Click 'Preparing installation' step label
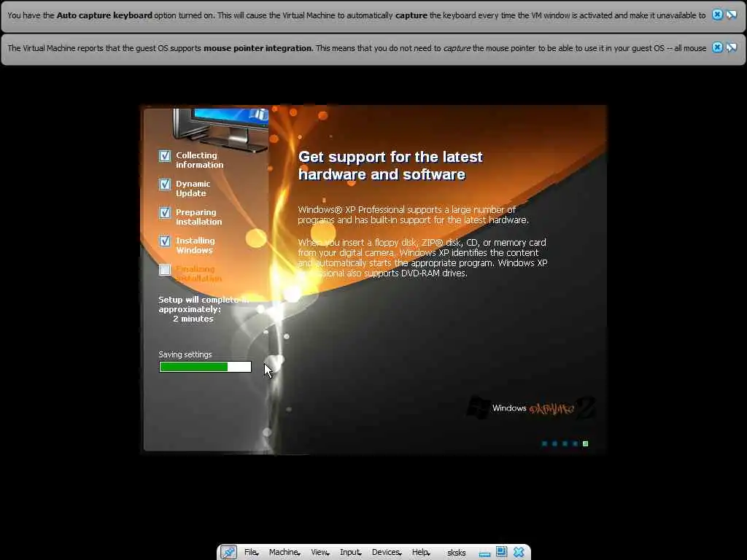Image resolution: width=747 pixels, height=560 pixels. [x=198, y=217]
